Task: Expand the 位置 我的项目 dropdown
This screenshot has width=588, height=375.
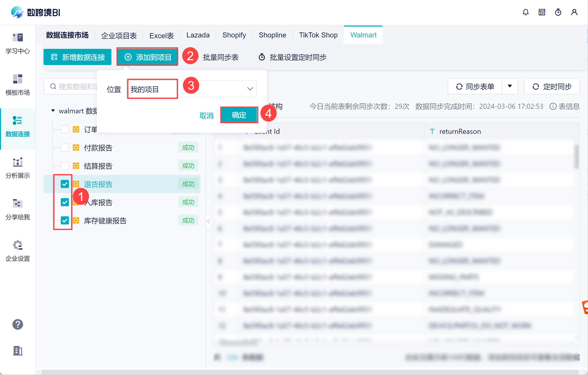Action: (x=192, y=89)
